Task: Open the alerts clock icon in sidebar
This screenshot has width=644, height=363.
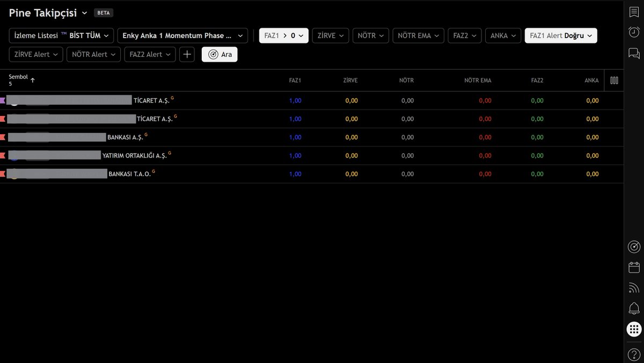Action: (x=634, y=32)
